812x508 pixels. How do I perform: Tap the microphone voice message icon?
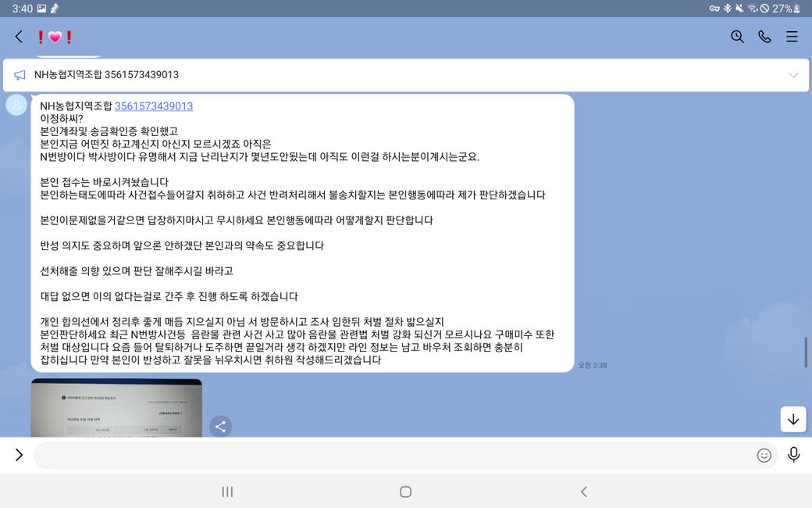[x=793, y=455]
